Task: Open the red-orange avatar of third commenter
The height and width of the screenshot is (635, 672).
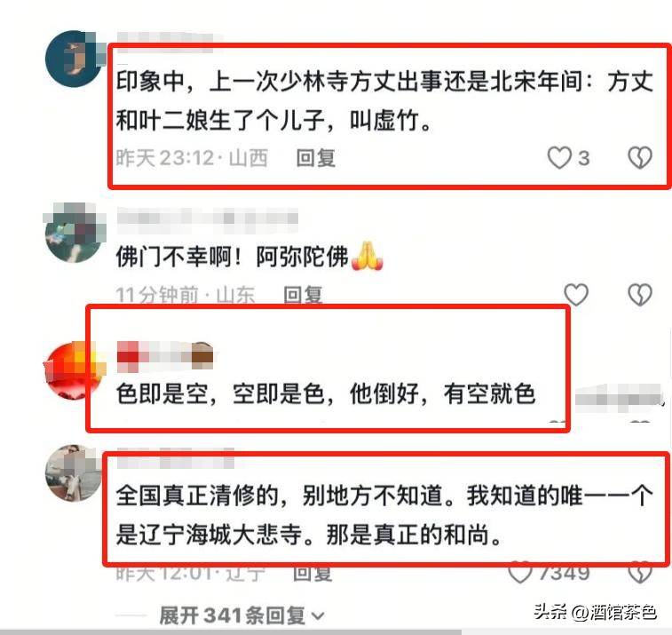Action: (x=74, y=370)
